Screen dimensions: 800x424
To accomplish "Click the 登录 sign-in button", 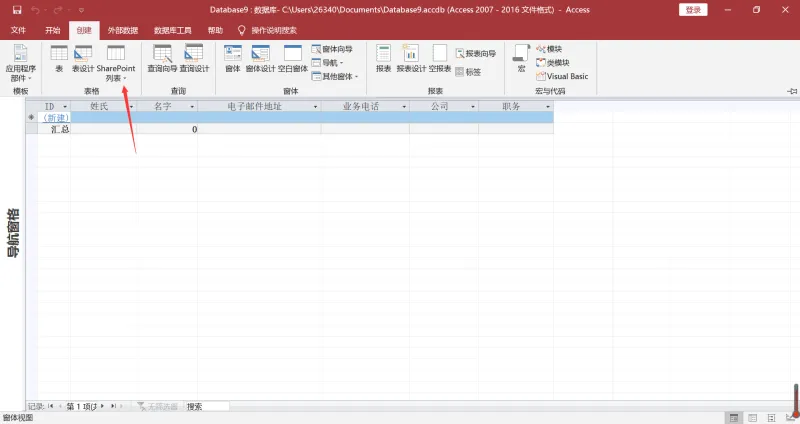I will click(x=693, y=10).
